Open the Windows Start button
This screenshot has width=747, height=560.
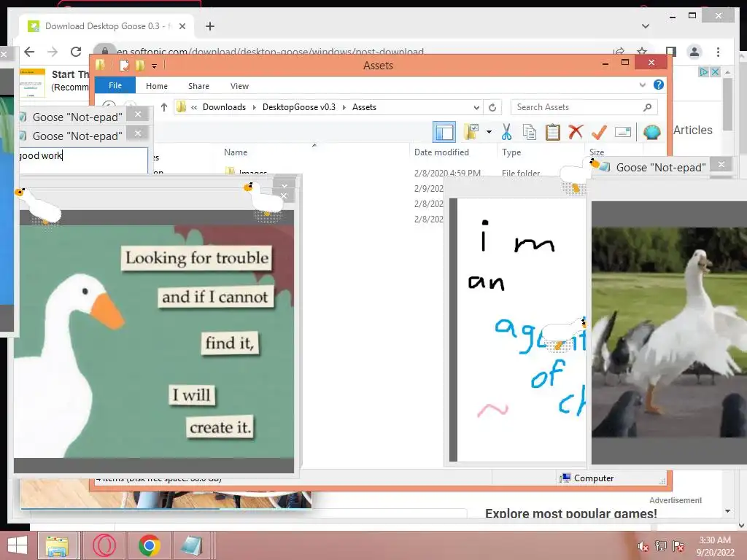point(18,545)
